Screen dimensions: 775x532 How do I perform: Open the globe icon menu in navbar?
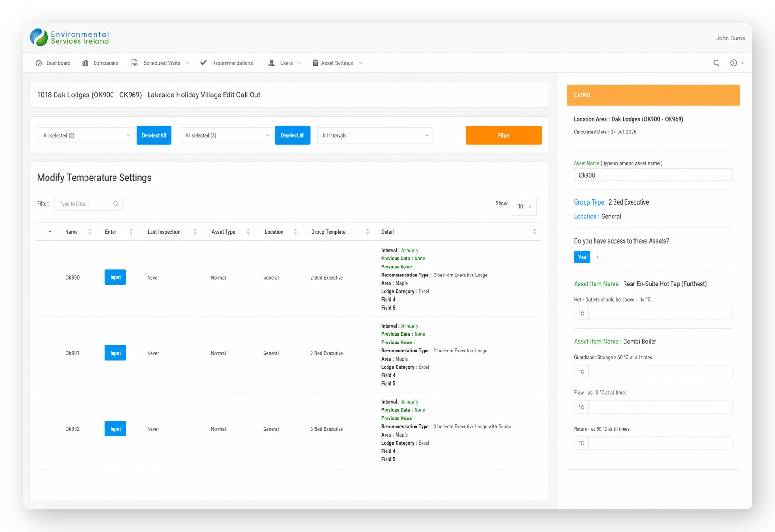point(737,63)
